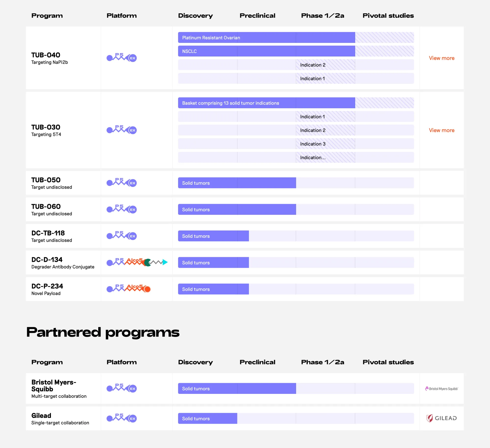Open View more for TUB-040
Viewport: 490px width, 448px height.
coord(441,58)
